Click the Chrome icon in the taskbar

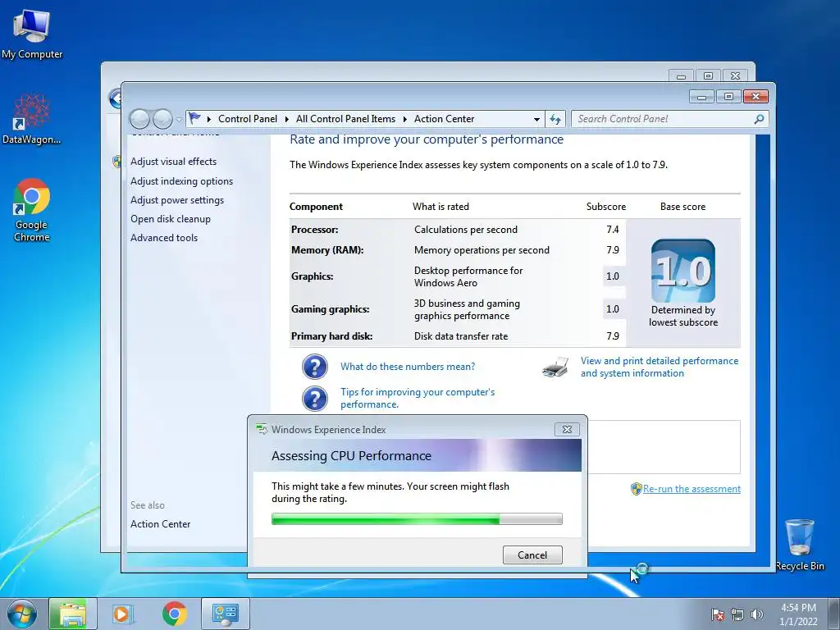[175, 614]
